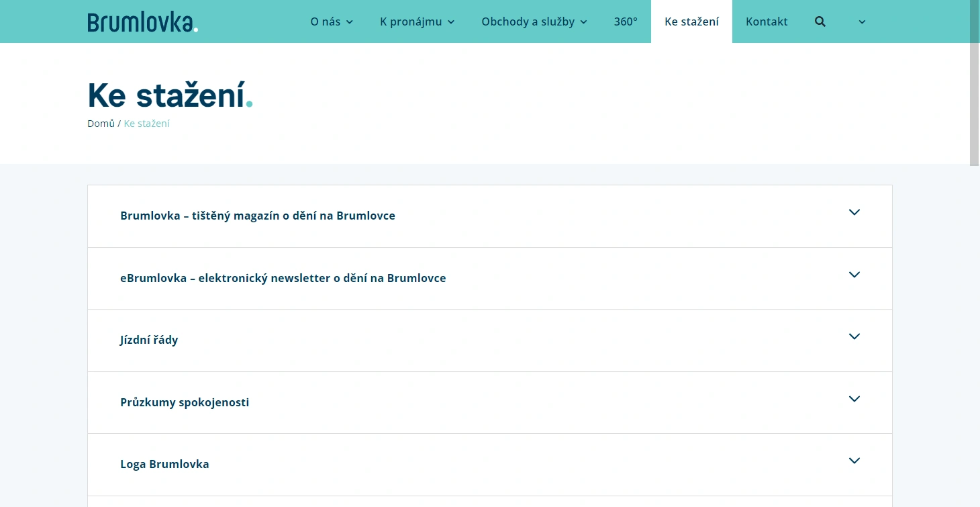Open the 360° menu item
This screenshot has height=507, width=980.
pos(626,21)
